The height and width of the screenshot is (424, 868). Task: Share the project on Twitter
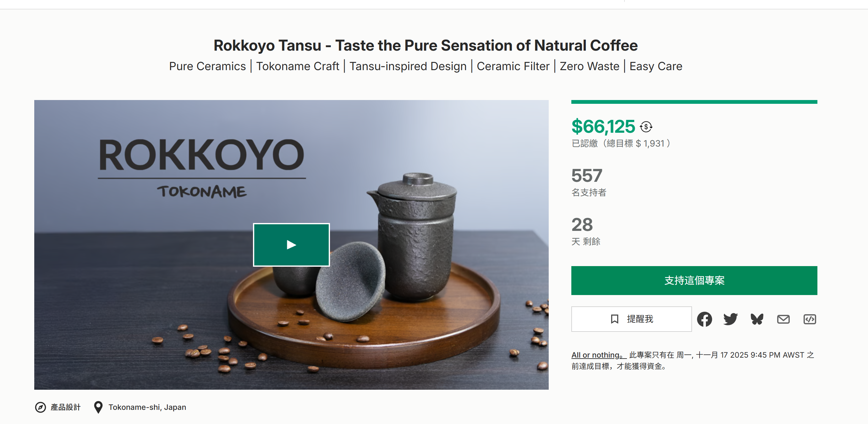point(730,319)
